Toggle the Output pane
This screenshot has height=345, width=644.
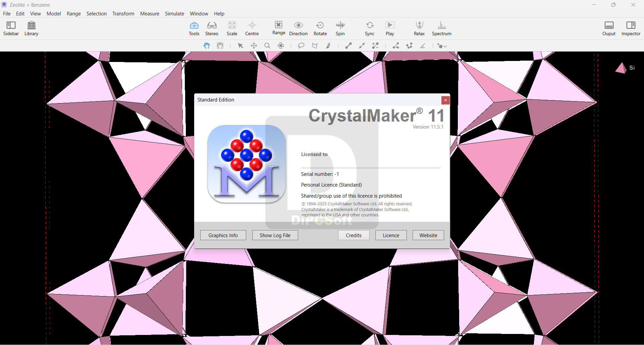point(609,28)
